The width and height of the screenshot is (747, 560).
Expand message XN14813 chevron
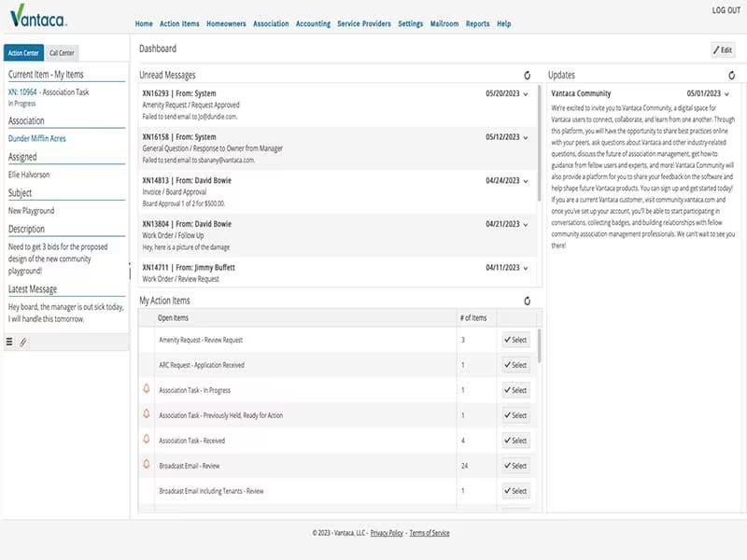(x=526, y=181)
